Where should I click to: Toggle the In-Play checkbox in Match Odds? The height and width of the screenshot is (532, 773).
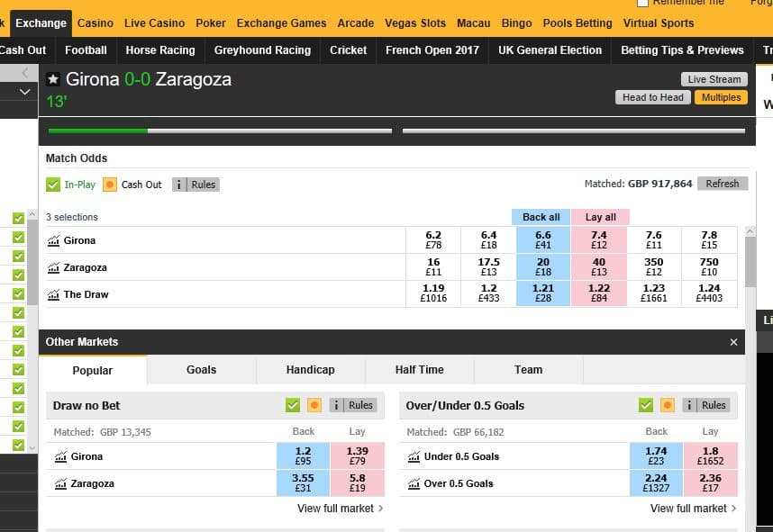[x=53, y=185]
